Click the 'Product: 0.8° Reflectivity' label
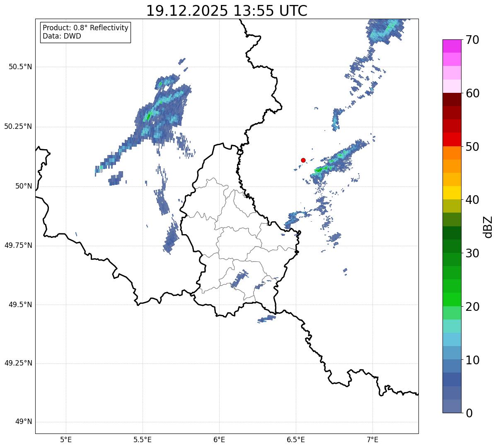This screenshot has width=498, height=448. pyautogui.click(x=86, y=28)
